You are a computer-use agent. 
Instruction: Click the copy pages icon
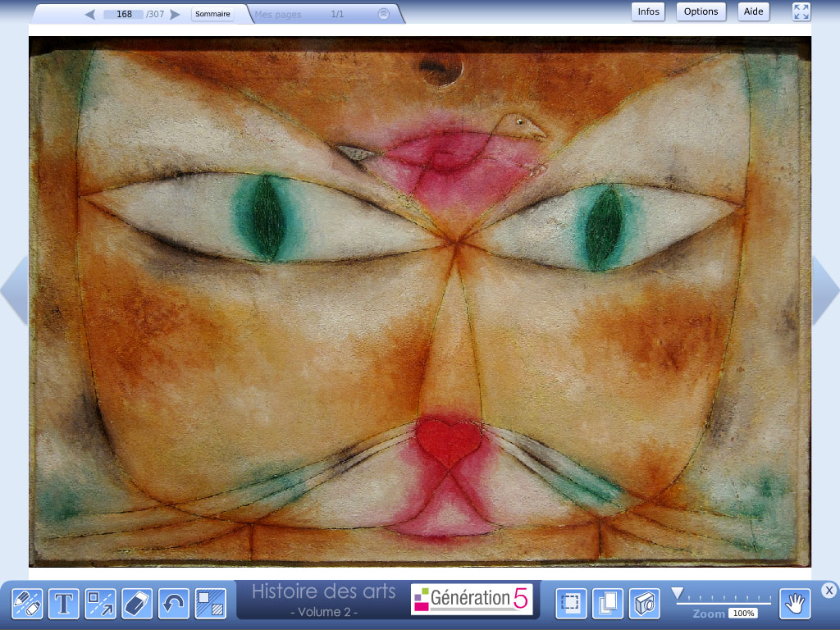click(x=608, y=604)
